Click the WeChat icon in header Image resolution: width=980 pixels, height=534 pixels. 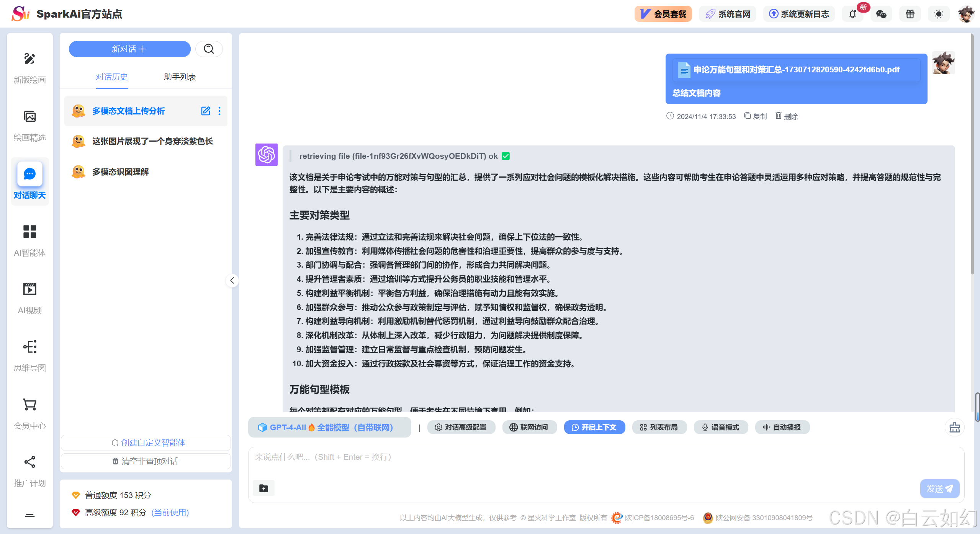tap(881, 14)
